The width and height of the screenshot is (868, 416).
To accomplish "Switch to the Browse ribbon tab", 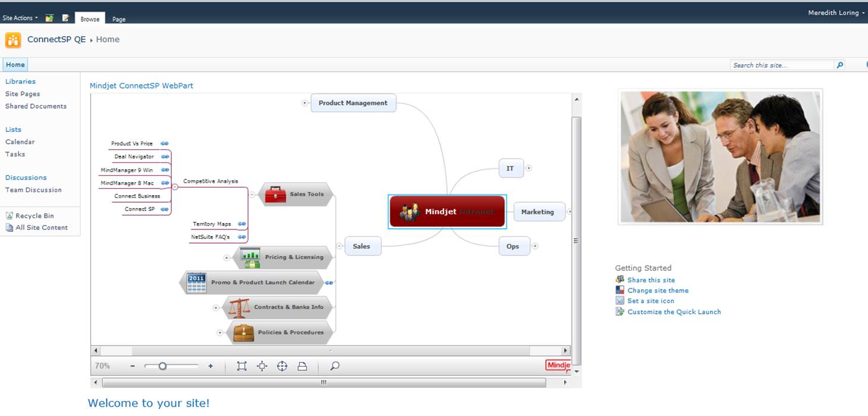I will [90, 18].
